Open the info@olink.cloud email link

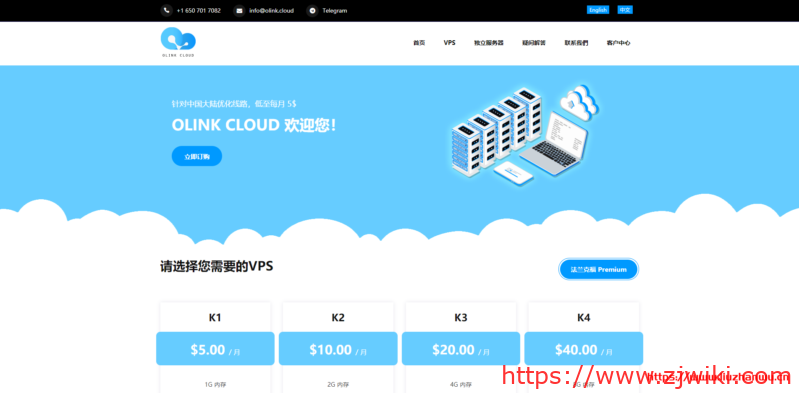pos(272,10)
